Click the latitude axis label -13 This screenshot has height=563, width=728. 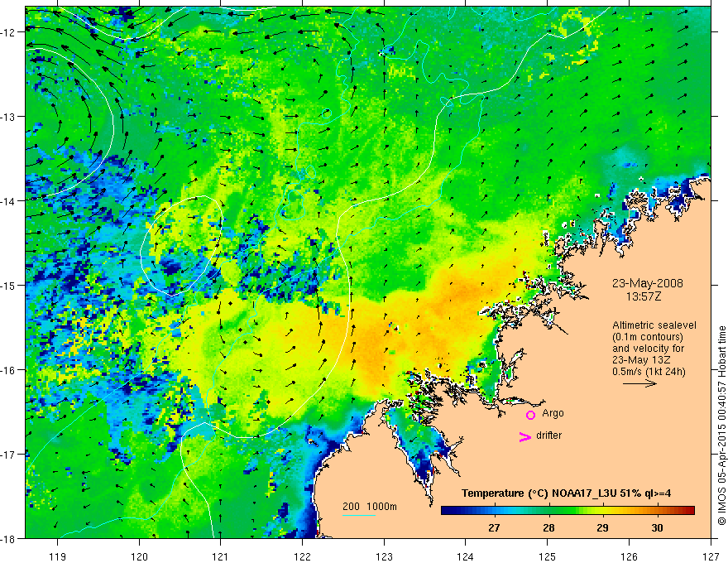(x=8, y=117)
